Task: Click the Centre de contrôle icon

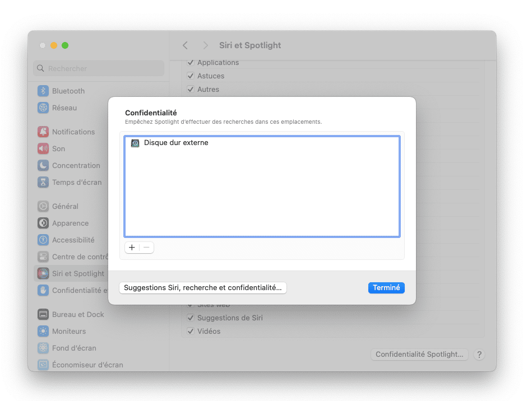Action: pos(43,257)
